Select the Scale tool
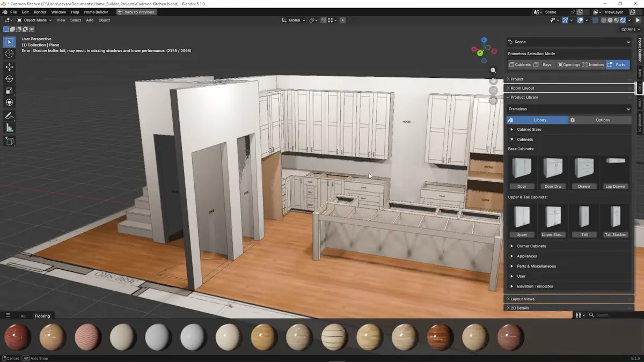644x362 pixels. pos(9,91)
